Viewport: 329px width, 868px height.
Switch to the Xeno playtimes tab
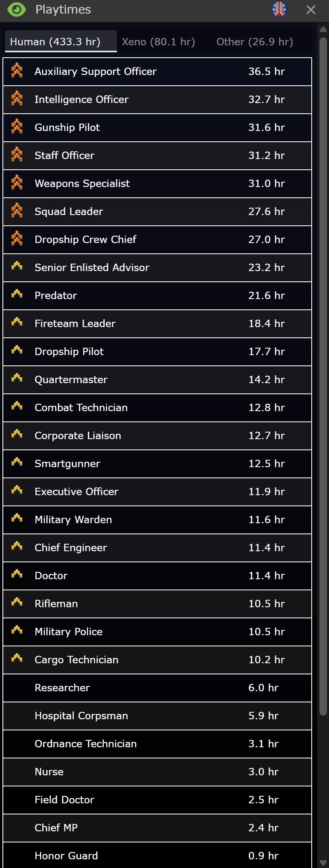click(158, 42)
